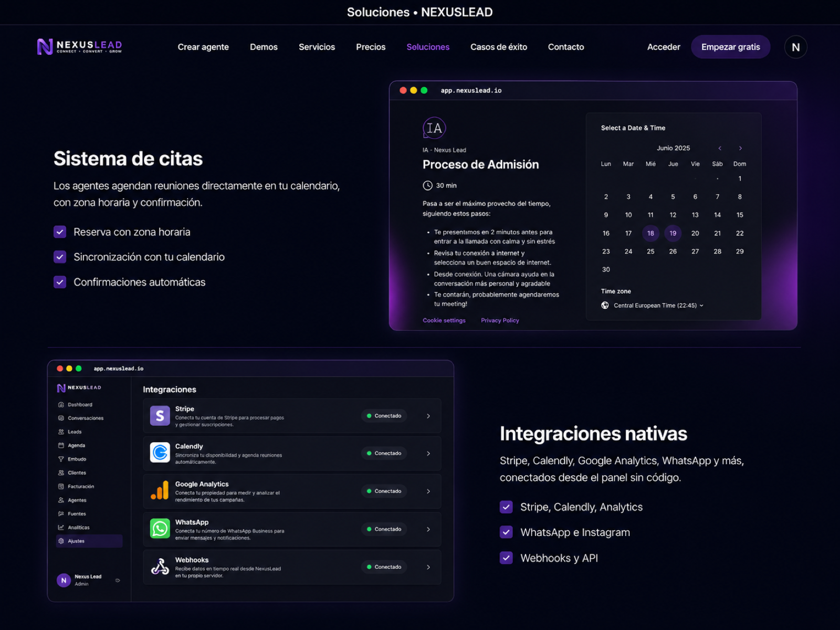Click the WhatsApp Conectado status badge
This screenshot has height=630, width=840.
tap(384, 529)
